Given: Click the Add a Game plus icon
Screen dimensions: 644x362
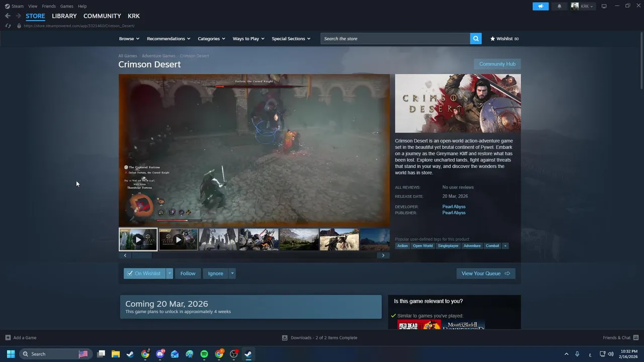Looking at the screenshot, I should pyautogui.click(x=8, y=338).
